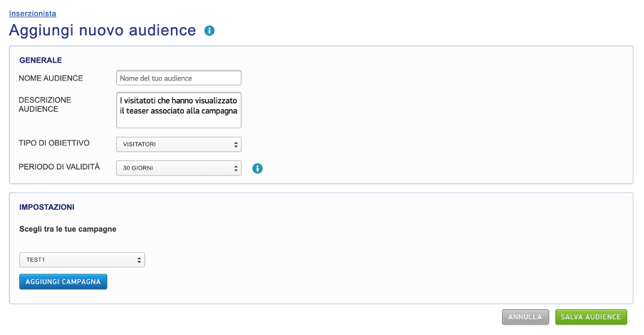Click info icon next to Periodo di validità
Viewport: 644px width, 335px height.
click(258, 169)
